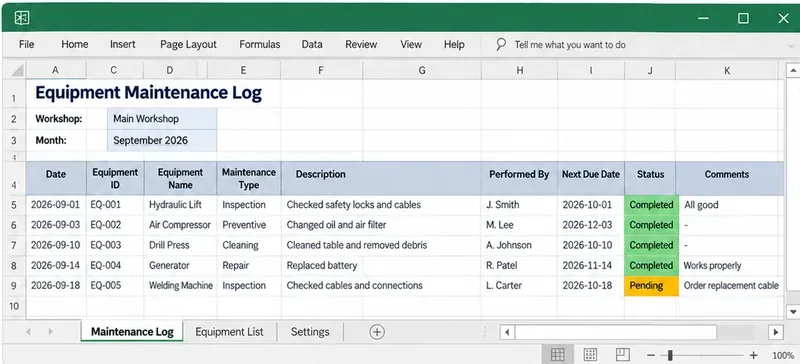Go to next sheet tab arrow
Screen dimensions: 800x364
coord(51,332)
